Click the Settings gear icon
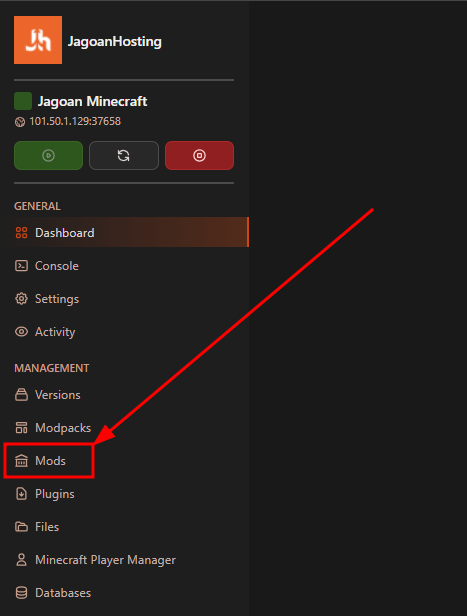Viewport: 467px width, 616px height. point(21,299)
